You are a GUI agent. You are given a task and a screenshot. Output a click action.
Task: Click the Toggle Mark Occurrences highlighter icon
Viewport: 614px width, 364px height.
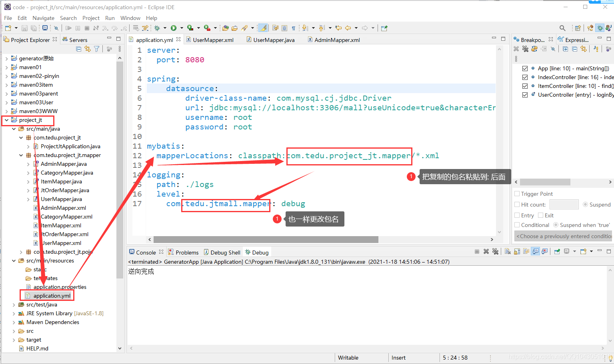263,28
